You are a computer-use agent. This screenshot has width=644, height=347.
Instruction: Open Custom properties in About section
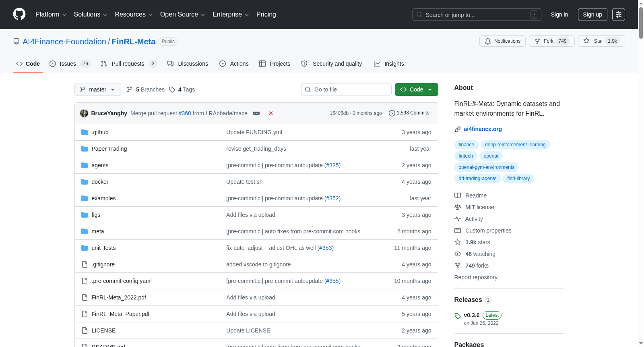(x=483, y=231)
